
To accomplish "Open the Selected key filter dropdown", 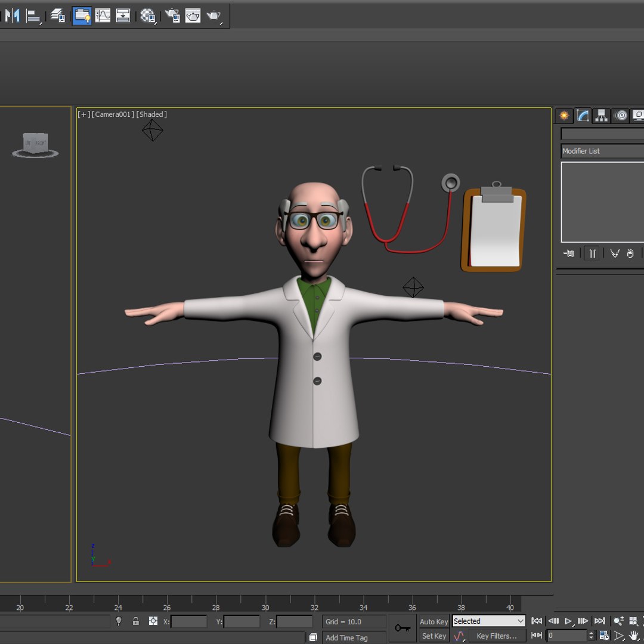I will coord(488,621).
